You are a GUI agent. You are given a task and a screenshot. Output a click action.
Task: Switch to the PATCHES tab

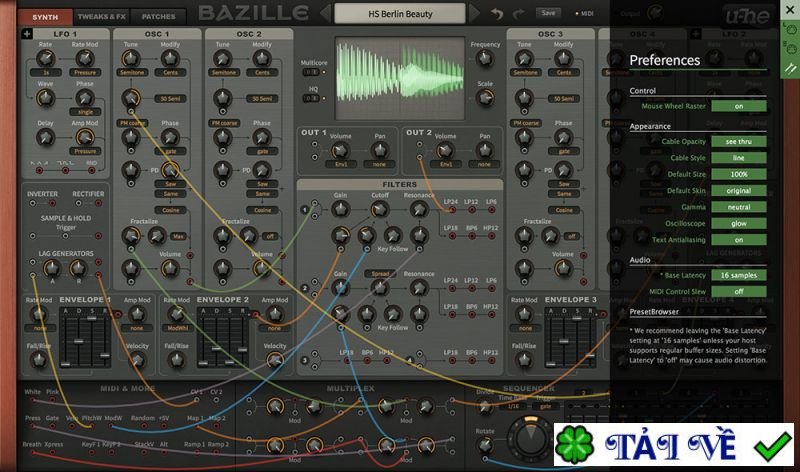pos(158,17)
